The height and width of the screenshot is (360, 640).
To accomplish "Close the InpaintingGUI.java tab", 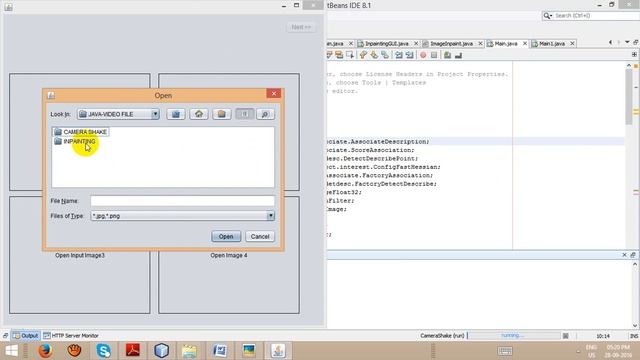I will pyautogui.click(x=416, y=43).
